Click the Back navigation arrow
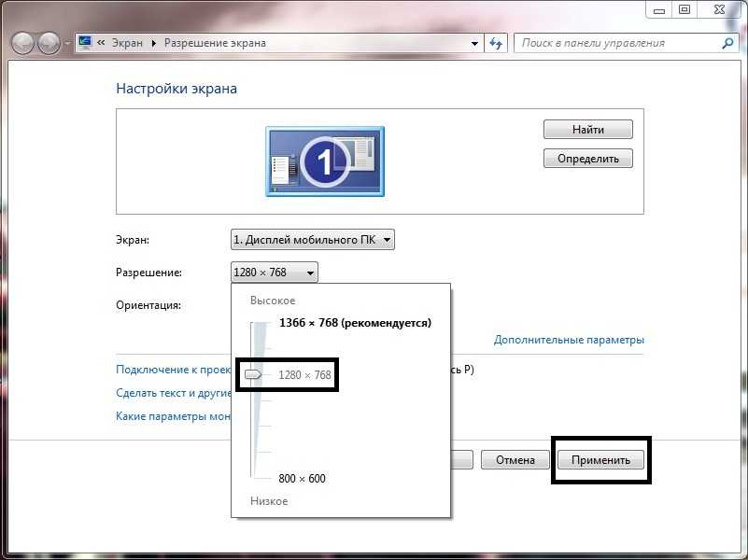 click(x=23, y=43)
